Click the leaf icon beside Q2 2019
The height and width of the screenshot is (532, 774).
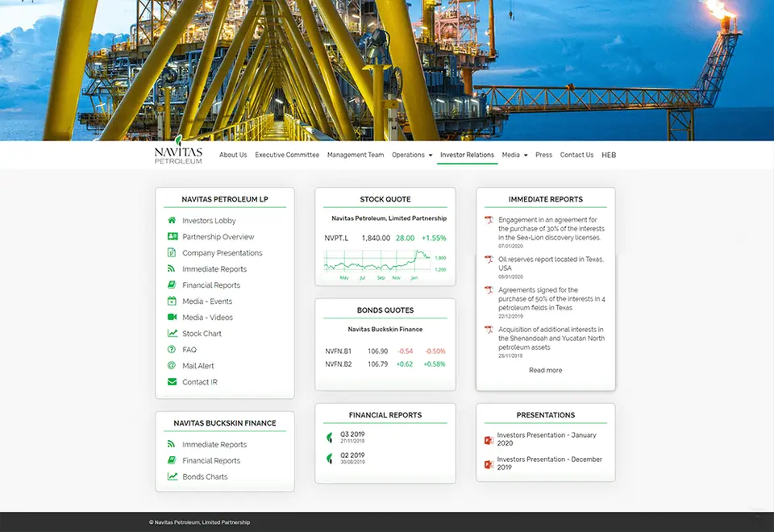330,459
